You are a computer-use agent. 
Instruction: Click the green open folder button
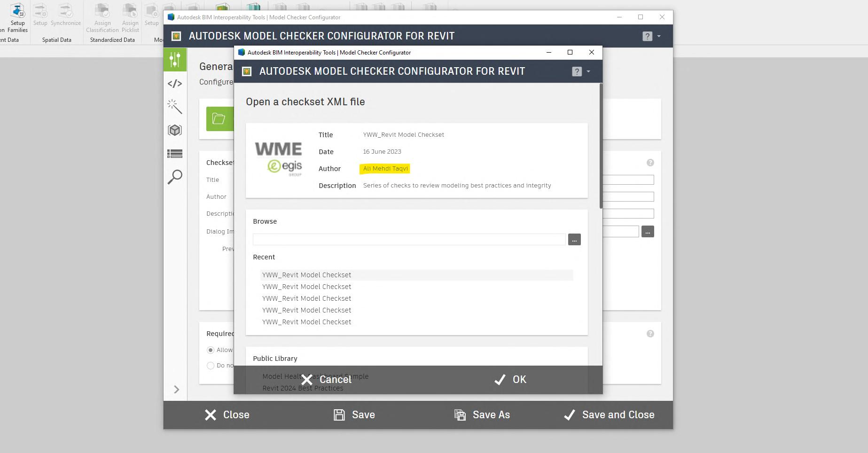[x=219, y=119]
